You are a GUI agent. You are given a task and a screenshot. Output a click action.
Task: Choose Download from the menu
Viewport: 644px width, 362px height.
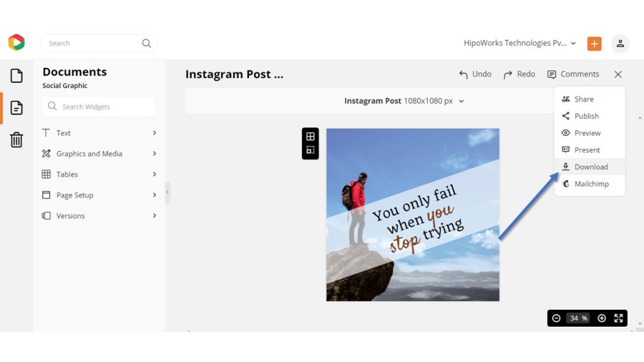point(589,167)
